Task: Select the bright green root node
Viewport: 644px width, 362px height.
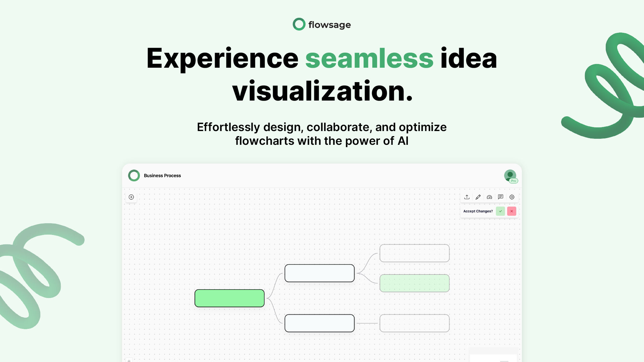Action: point(229,298)
